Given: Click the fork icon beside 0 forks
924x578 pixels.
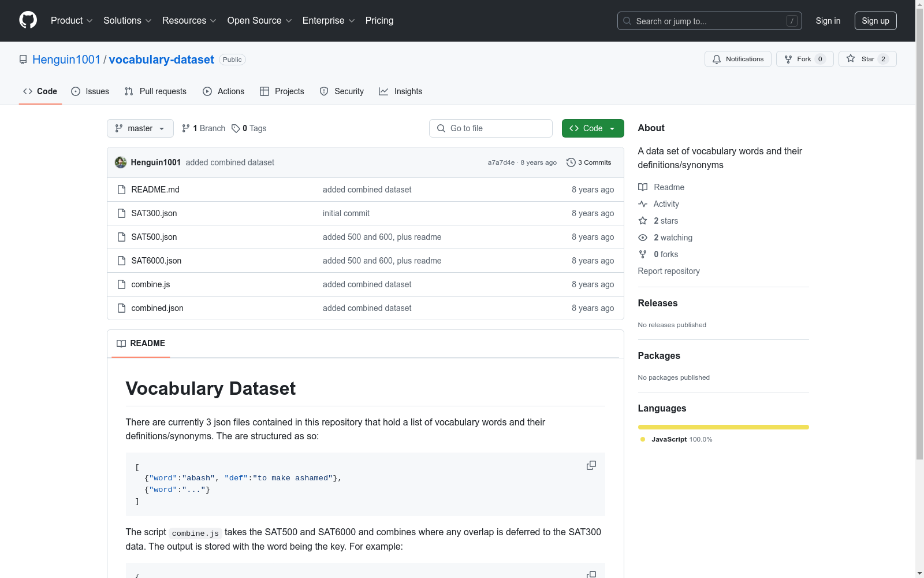Looking at the screenshot, I should 643,254.
